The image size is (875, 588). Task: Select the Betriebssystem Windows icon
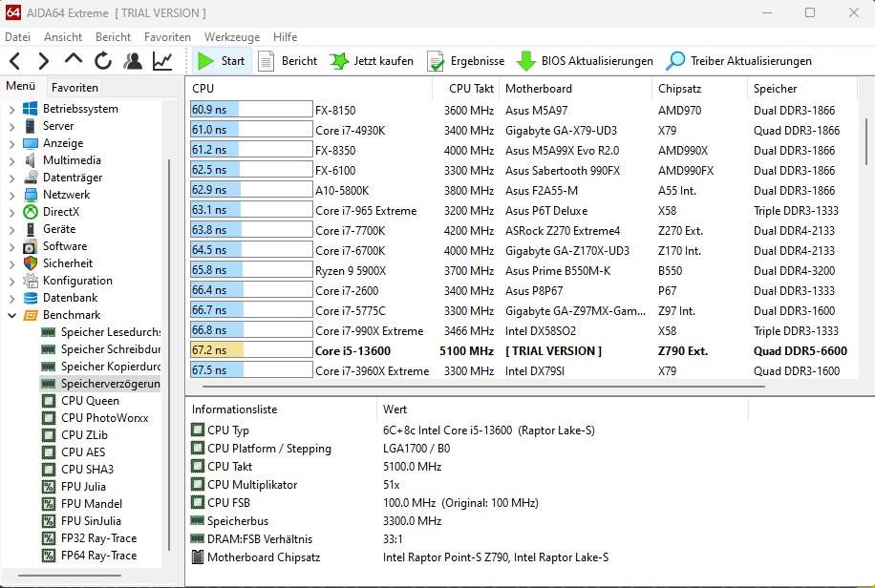pyautogui.click(x=31, y=109)
